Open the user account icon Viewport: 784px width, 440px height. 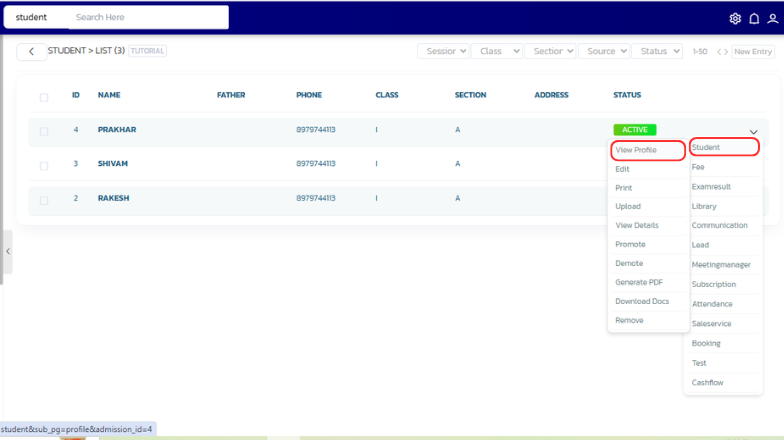(772, 18)
